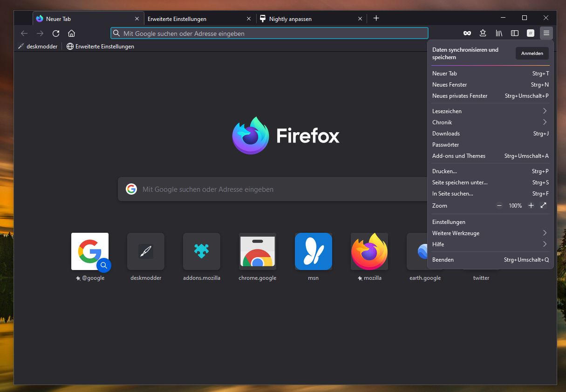Click Beenden to quit Firefox

pos(491,260)
